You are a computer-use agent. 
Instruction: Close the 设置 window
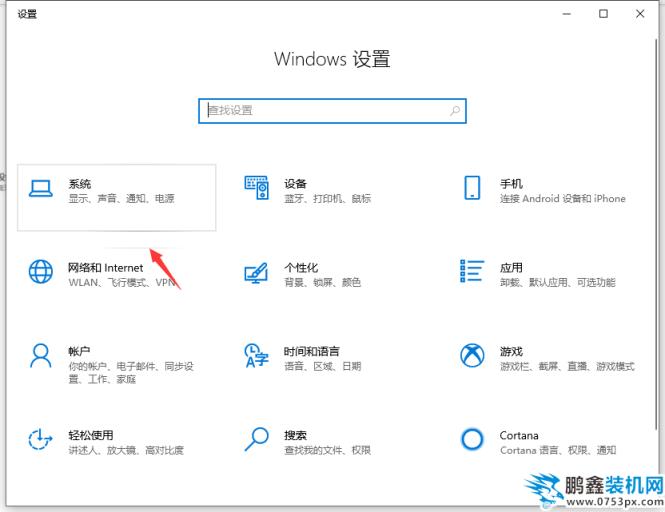tap(640, 14)
